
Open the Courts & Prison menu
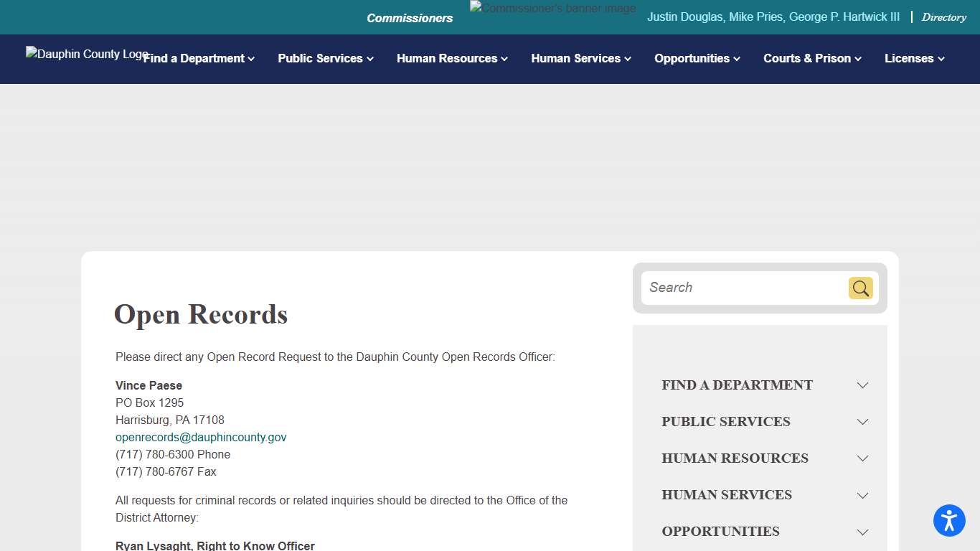coord(811,59)
